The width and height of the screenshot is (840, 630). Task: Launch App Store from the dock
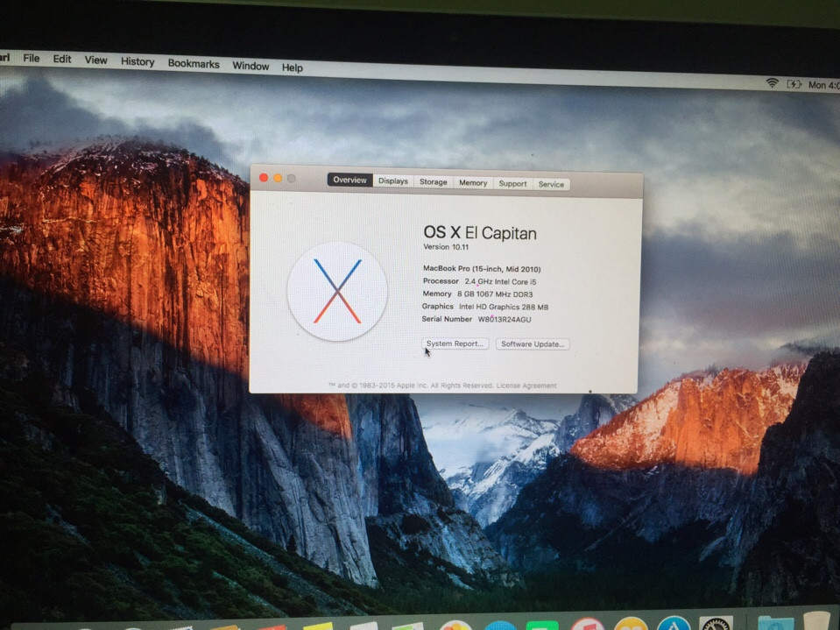pos(674,624)
